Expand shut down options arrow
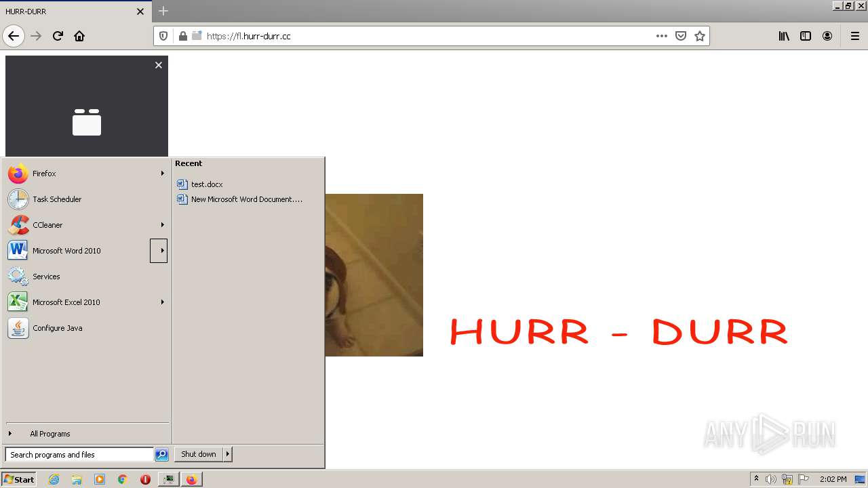 coord(228,454)
